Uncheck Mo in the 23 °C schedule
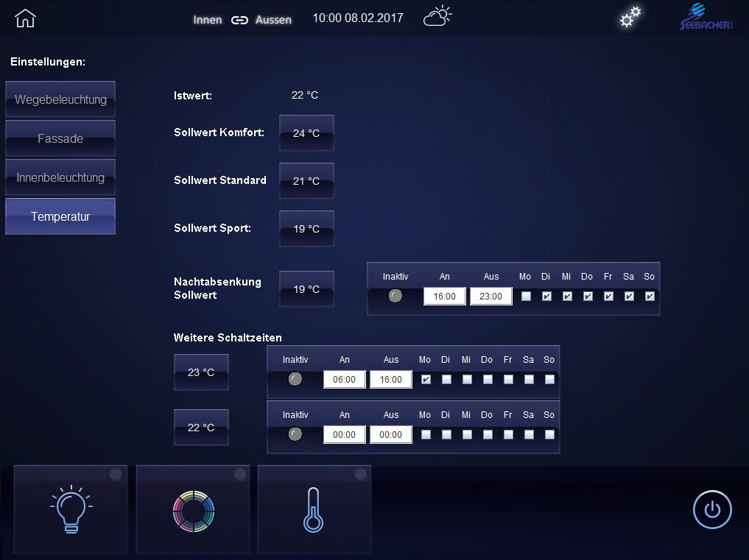 click(x=426, y=380)
